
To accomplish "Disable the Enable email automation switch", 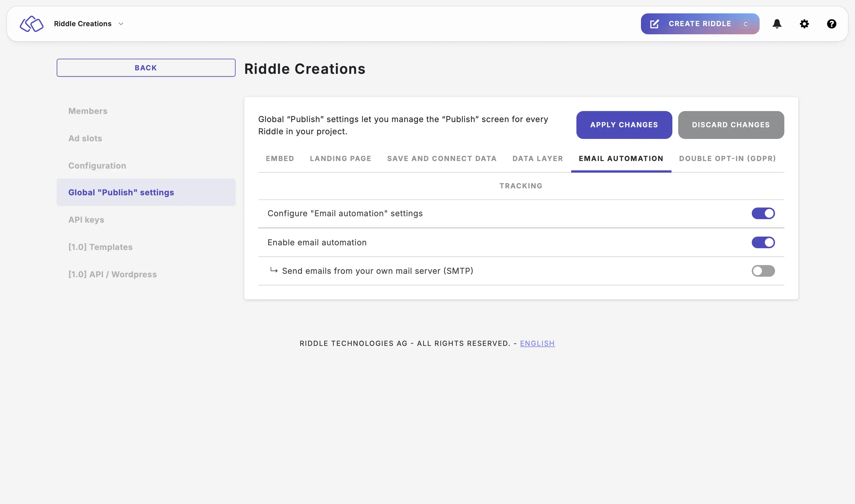I will (763, 242).
